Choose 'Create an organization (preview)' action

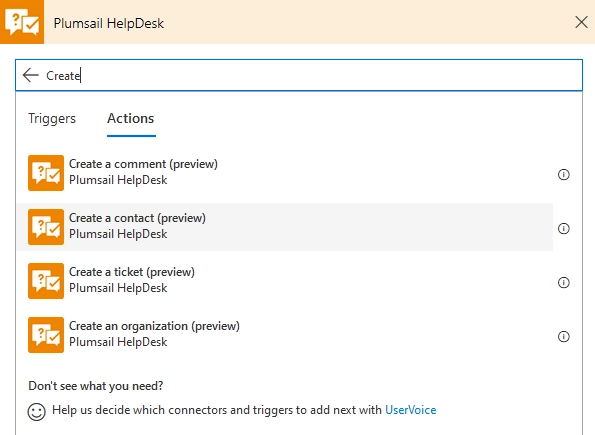coord(285,335)
